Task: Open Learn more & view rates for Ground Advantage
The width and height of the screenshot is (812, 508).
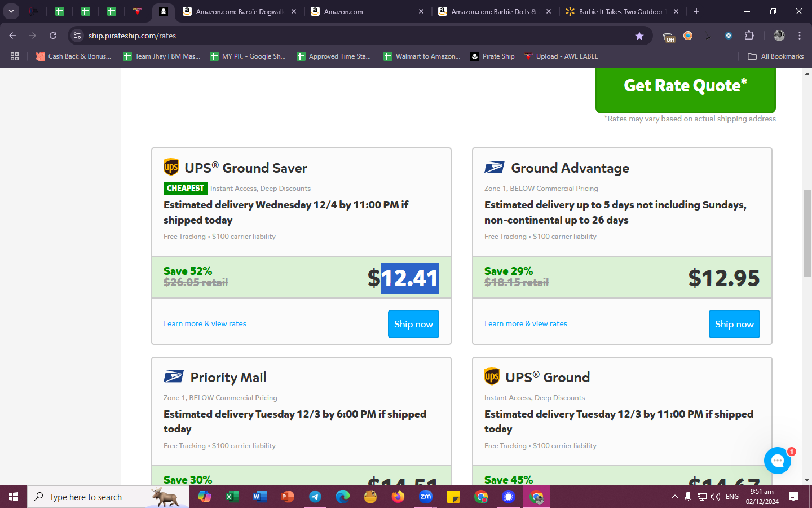Action: 526,323
